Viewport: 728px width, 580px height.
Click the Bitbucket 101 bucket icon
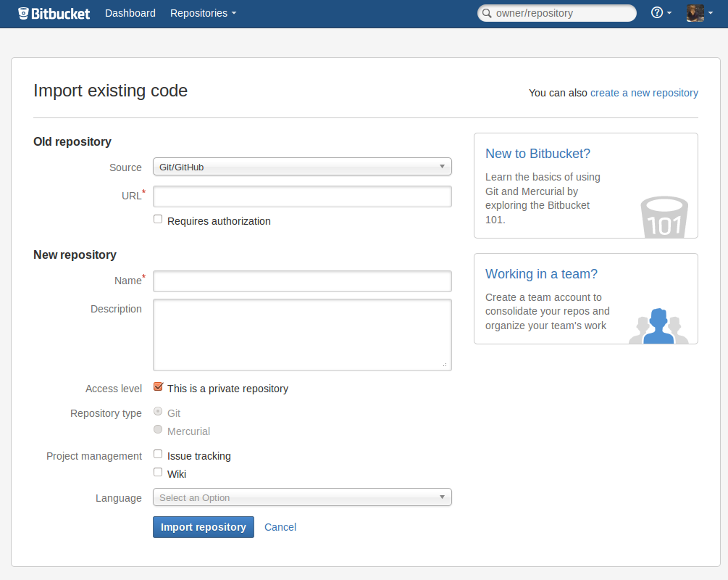[664, 217]
